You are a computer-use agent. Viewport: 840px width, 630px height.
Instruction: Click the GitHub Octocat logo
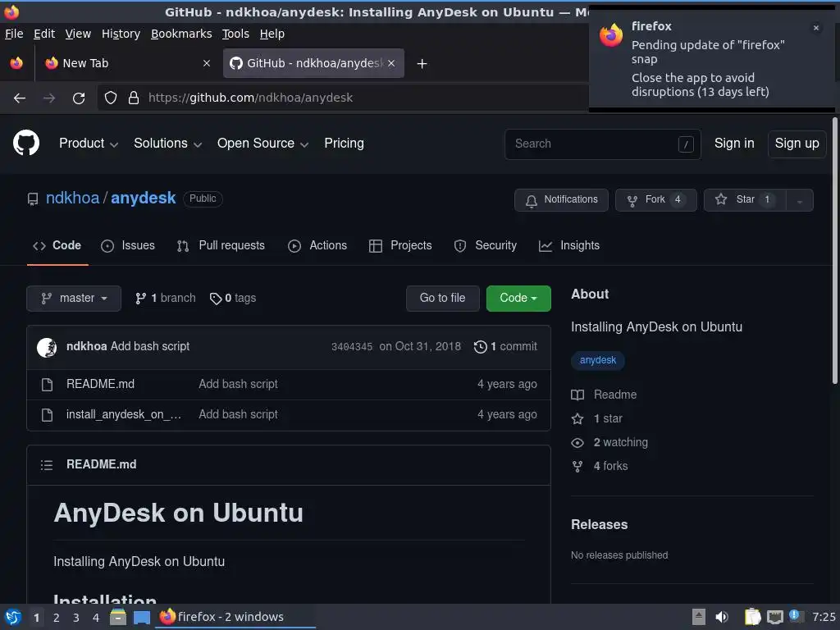(26, 143)
